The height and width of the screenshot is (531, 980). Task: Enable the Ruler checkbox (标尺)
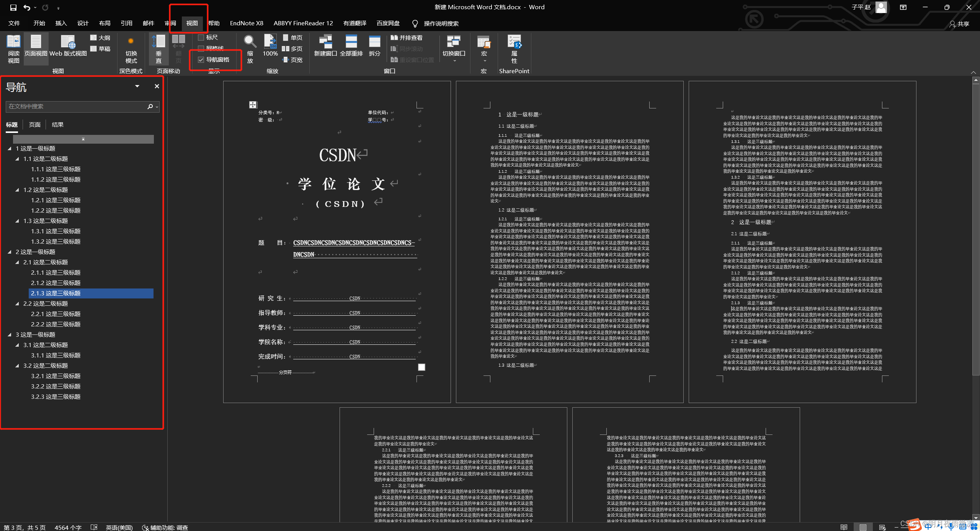click(x=201, y=38)
